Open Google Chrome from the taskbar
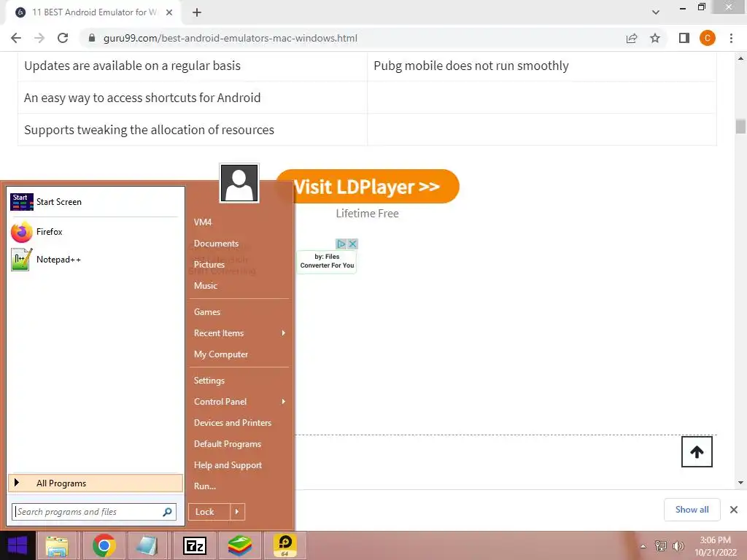The width and height of the screenshot is (747, 560). [104, 545]
